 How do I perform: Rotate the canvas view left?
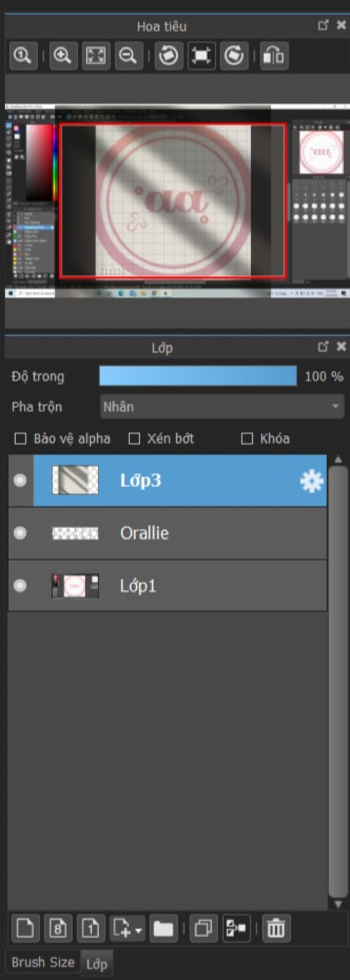coord(169,56)
